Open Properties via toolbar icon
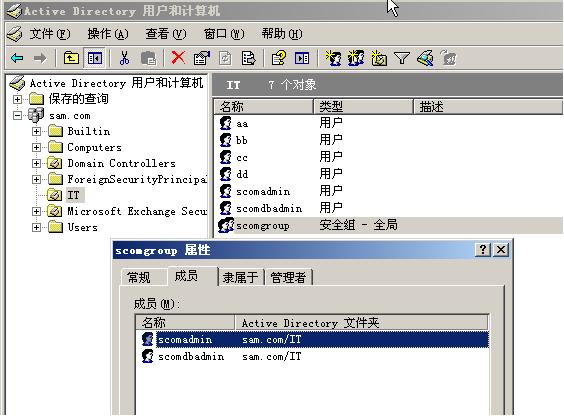Screen dimensions: 564x416 [x=201, y=58]
